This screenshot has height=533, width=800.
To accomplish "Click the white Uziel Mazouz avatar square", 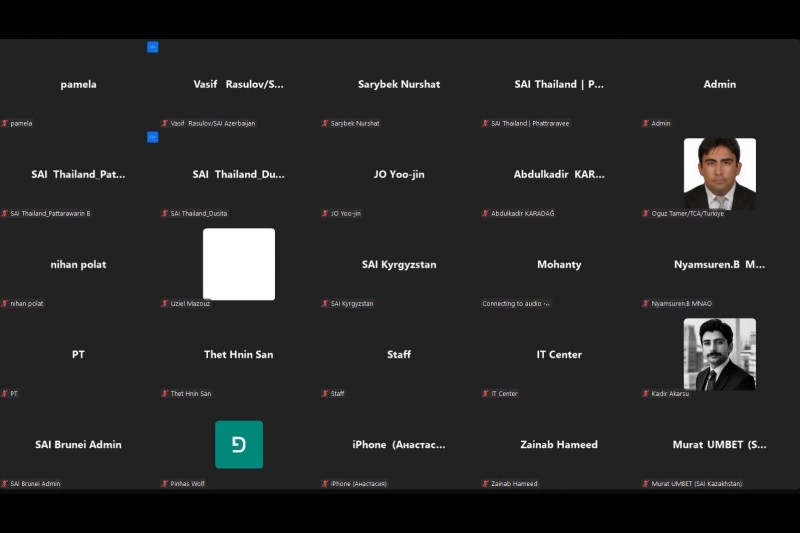I will (x=239, y=264).
